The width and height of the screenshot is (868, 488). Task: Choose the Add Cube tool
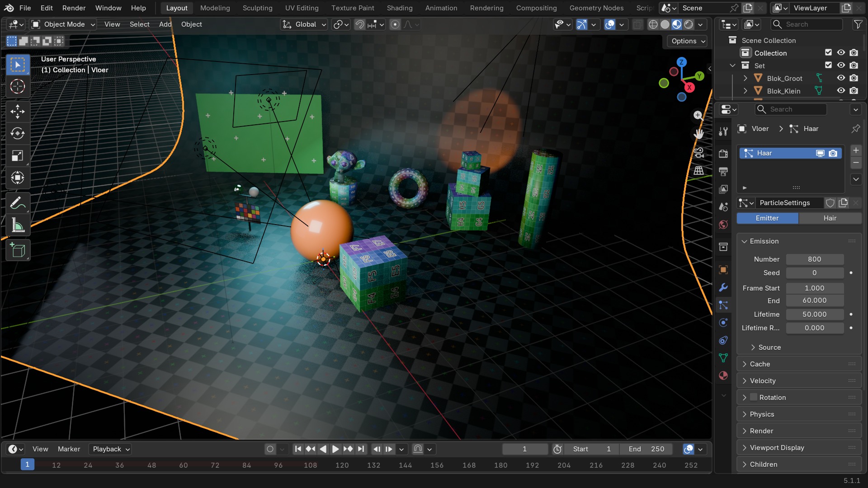point(18,250)
